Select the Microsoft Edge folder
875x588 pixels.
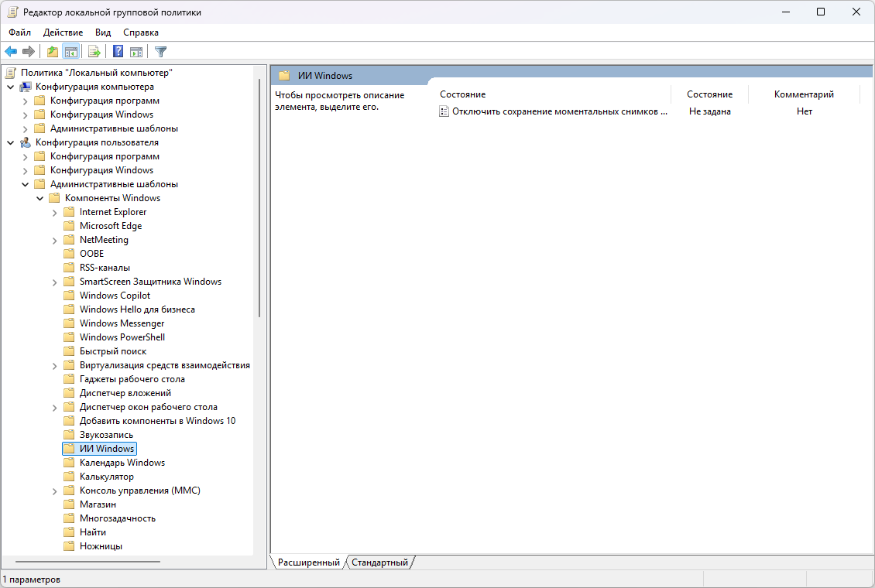(x=110, y=226)
